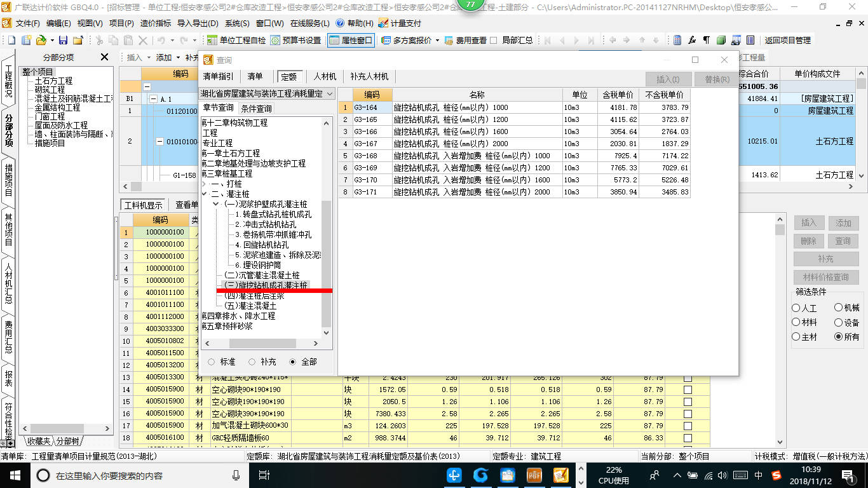Open 多方案报价 multi-scheme quote

(x=407, y=40)
